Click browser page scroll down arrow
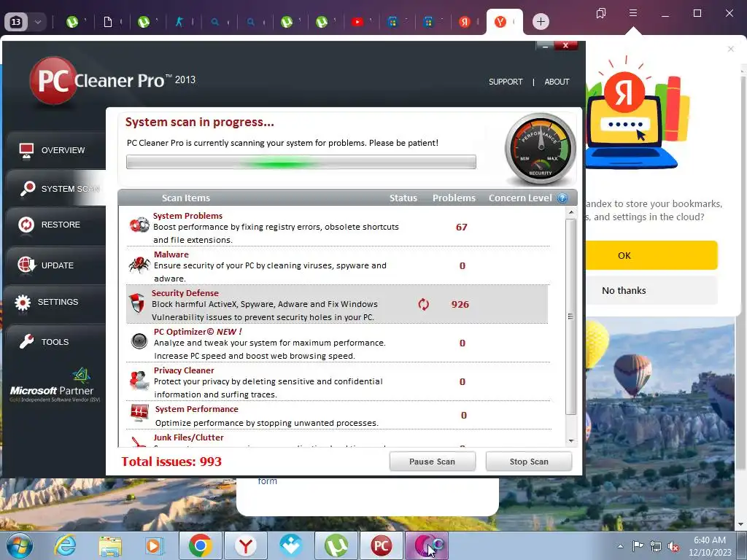The height and width of the screenshot is (560, 747). coord(741,525)
